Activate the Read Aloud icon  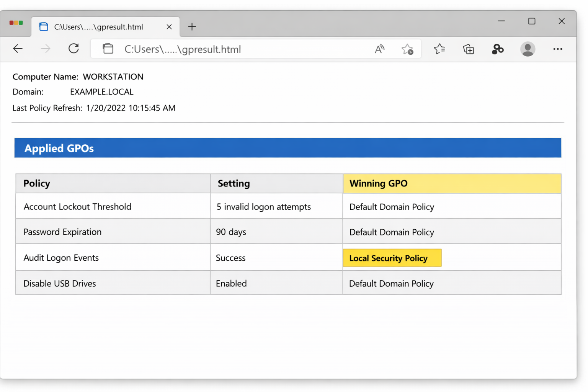[379, 49]
